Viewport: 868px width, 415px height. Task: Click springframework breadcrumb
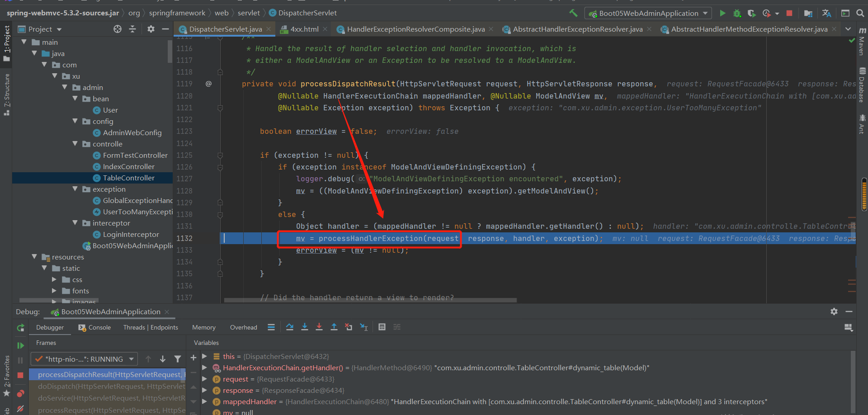[177, 13]
